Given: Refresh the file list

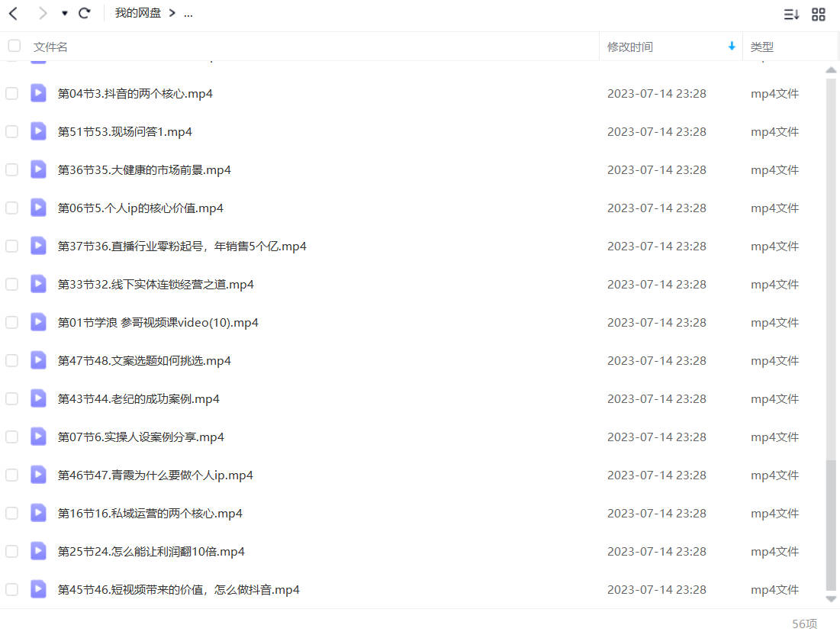Looking at the screenshot, I should [84, 14].
